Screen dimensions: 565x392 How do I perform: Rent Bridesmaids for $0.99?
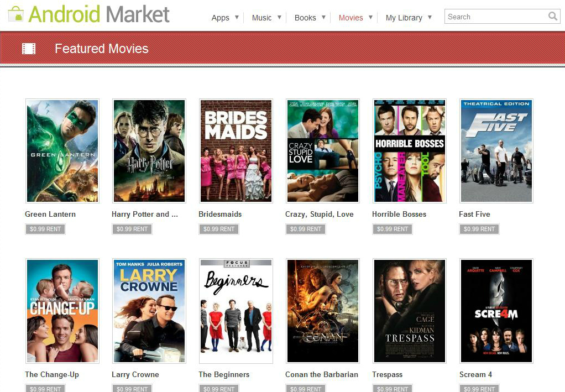tap(219, 229)
